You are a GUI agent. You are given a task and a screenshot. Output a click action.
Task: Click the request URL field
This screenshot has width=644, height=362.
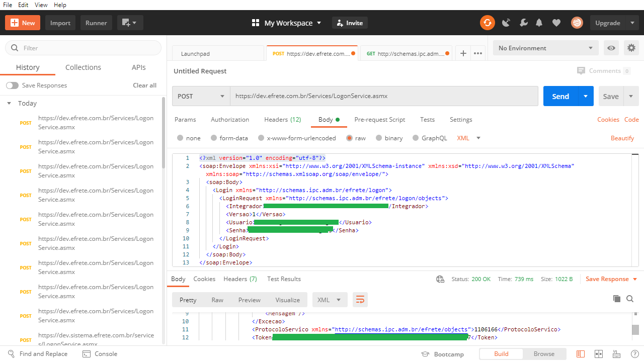click(384, 96)
